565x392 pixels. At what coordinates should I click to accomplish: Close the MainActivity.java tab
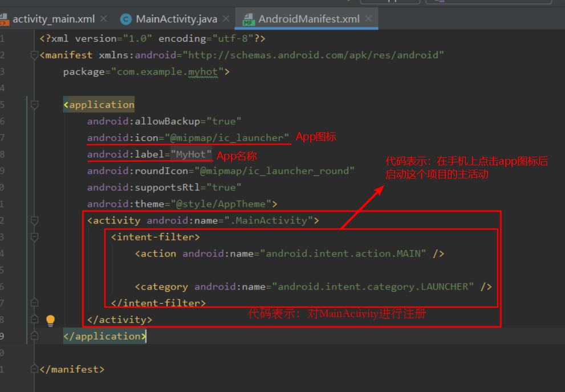(x=226, y=18)
